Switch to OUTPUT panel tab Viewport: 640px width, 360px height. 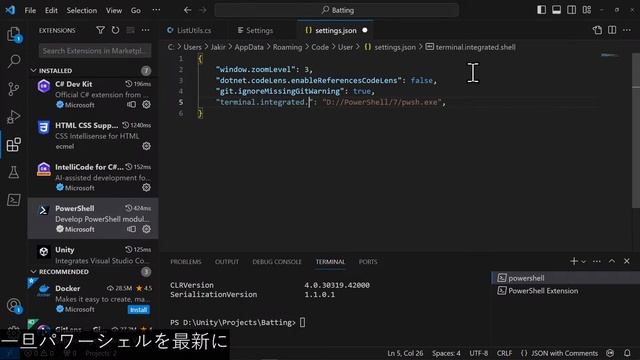click(x=227, y=262)
